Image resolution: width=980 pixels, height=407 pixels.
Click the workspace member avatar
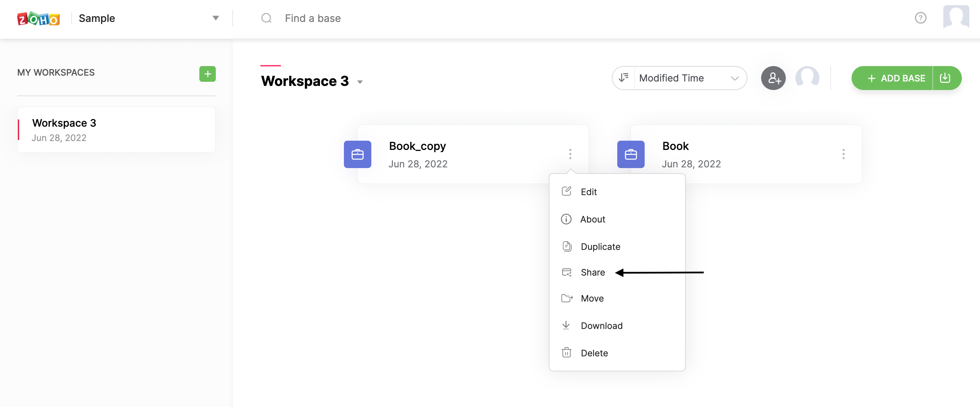tap(807, 78)
